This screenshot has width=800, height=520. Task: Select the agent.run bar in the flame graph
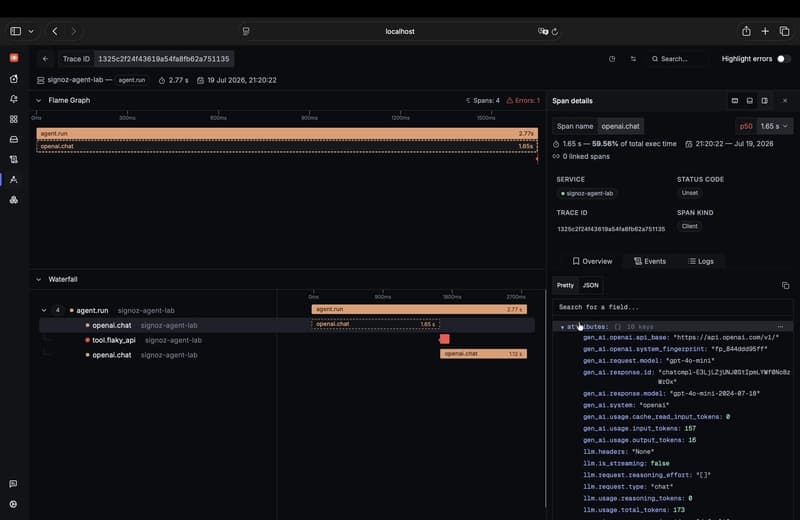(x=287, y=134)
